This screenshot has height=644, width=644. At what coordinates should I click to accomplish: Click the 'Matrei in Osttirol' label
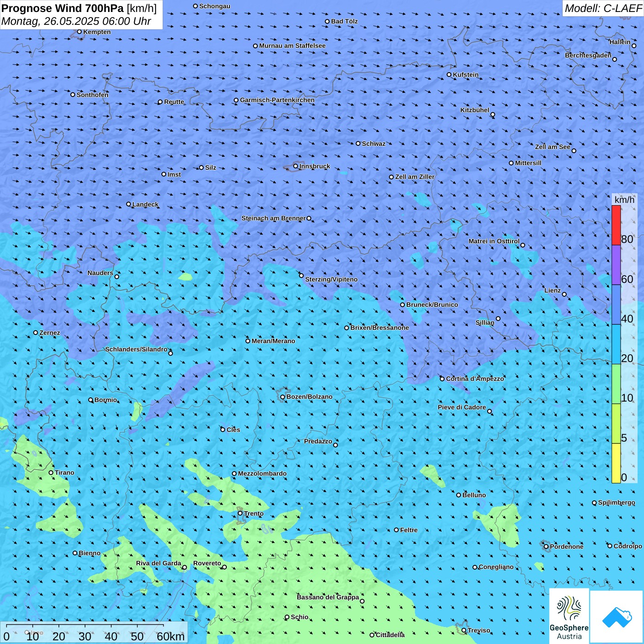point(494,241)
